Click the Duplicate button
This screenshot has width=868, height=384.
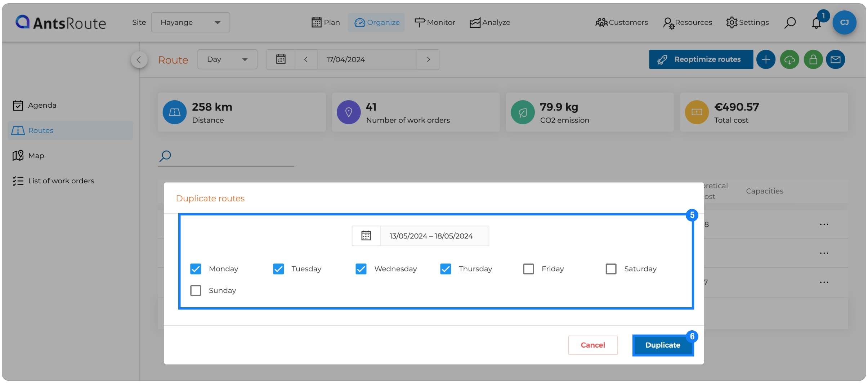pos(662,345)
